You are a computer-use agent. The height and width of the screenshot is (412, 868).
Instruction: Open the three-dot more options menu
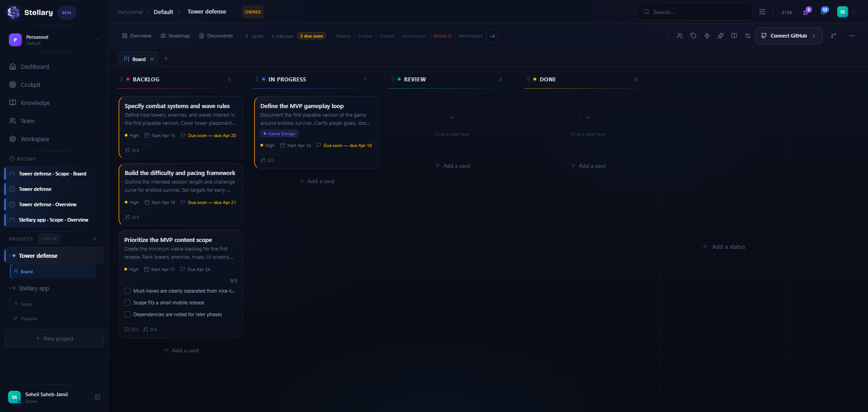(x=852, y=36)
